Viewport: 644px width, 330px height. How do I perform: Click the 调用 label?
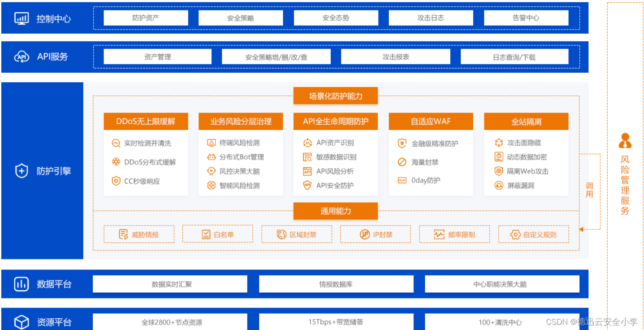589,190
